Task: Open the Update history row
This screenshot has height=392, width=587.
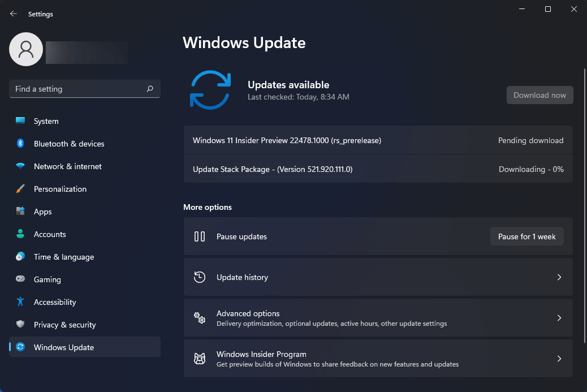Action: tap(378, 277)
